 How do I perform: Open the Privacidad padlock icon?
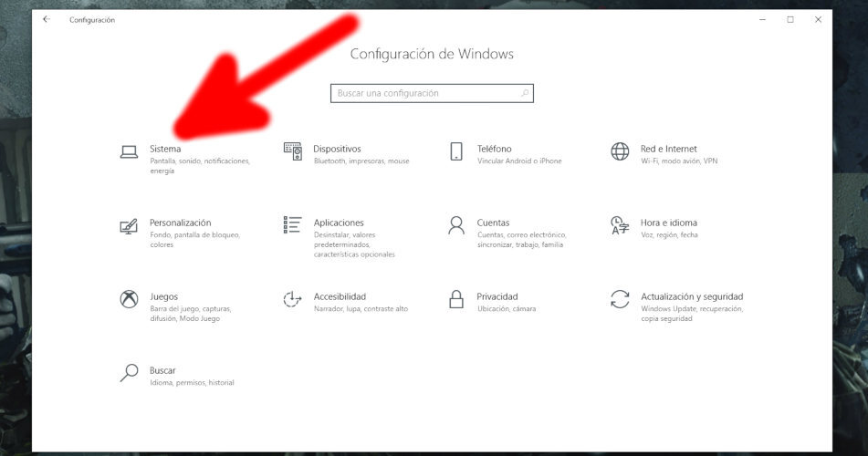(456, 299)
